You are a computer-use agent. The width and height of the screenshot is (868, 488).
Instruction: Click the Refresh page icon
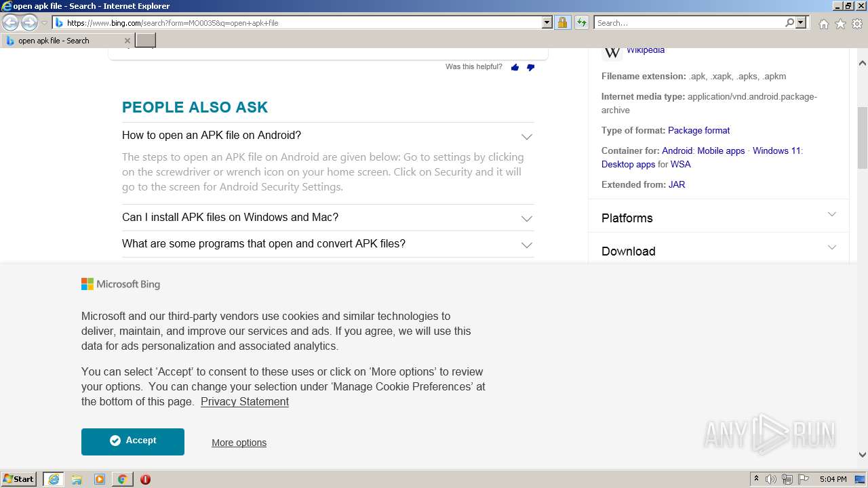coord(581,23)
